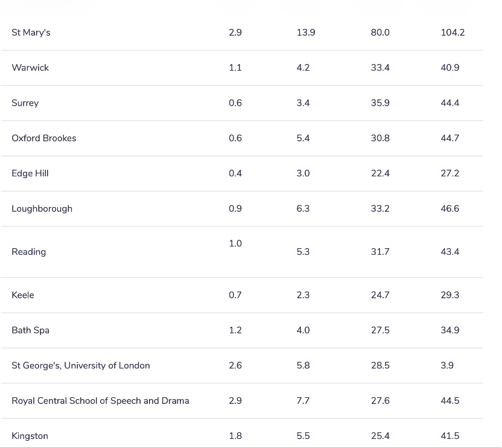The width and height of the screenshot is (502, 448).
Task: Select the Edge Hill row name
Action: pos(30,173)
